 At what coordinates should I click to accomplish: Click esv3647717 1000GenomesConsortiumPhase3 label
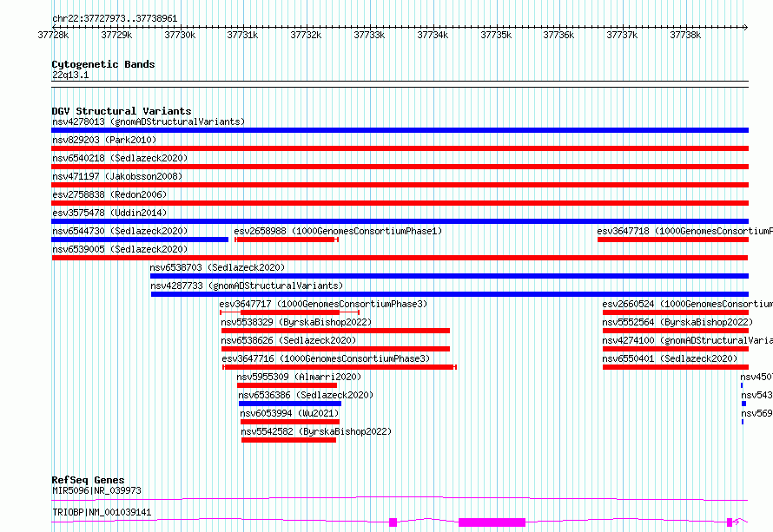point(323,304)
